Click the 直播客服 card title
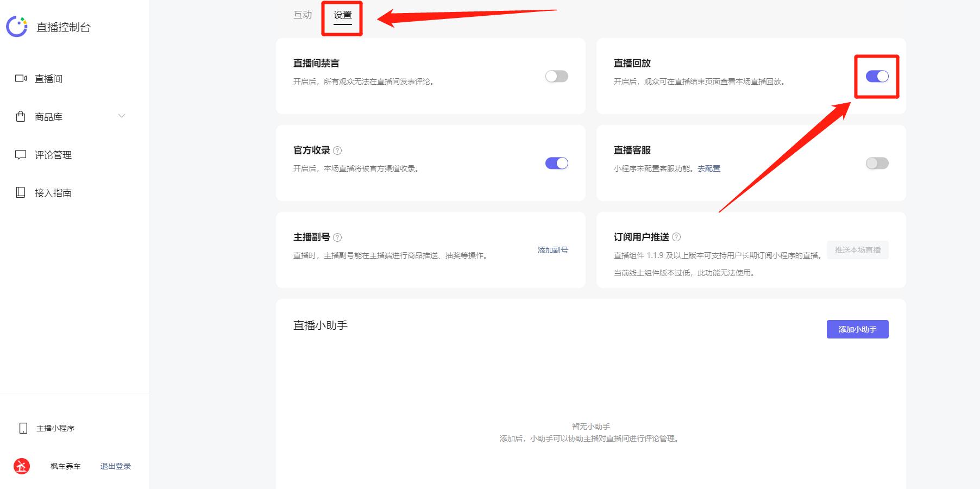980x489 pixels. [632, 150]
